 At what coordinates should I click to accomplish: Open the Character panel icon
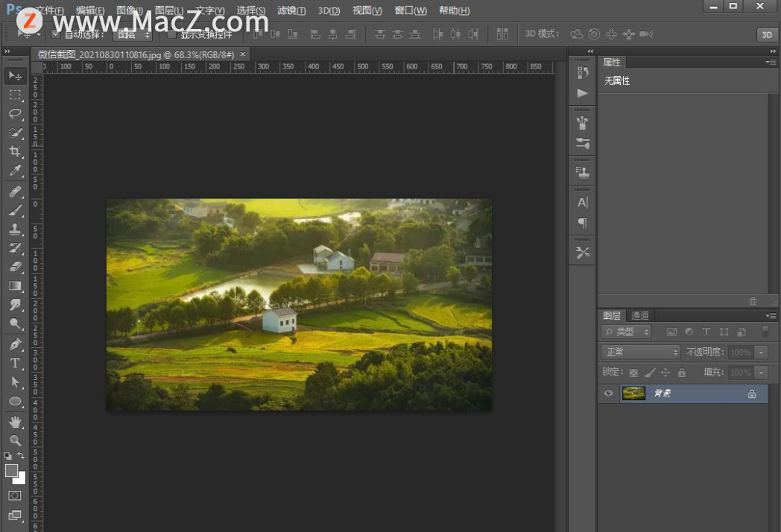(582, 202)
